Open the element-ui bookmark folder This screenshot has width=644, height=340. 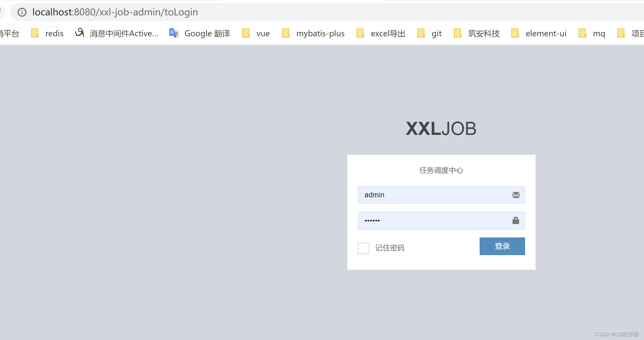(x=539, y=33)
